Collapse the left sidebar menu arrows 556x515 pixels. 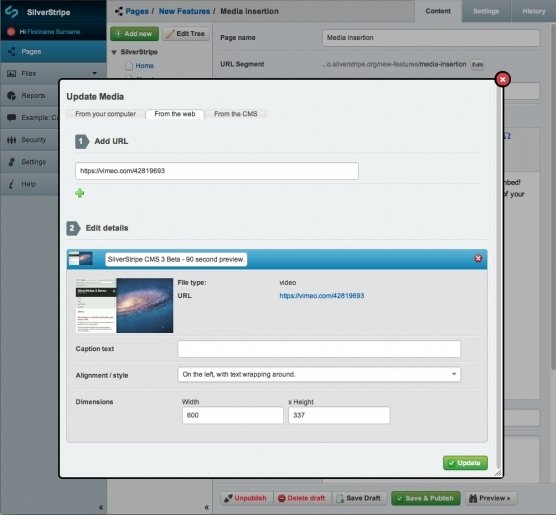click(101, 507)
